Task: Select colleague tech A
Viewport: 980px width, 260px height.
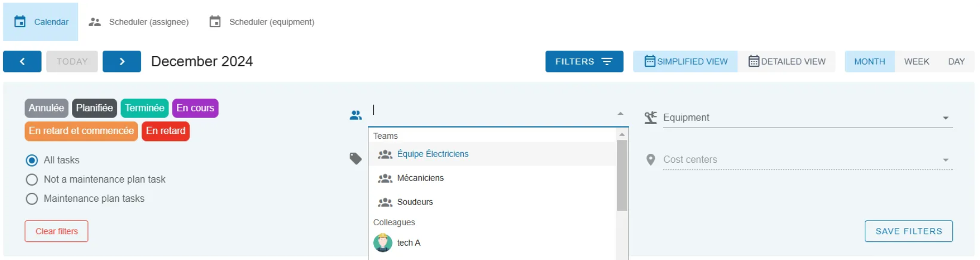Action: click(492, 243)
